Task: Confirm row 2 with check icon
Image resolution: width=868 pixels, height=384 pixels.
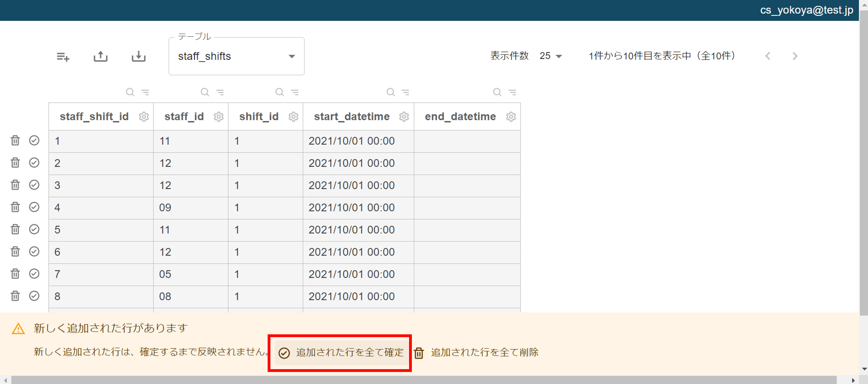Action: click(x=34, y=162)
